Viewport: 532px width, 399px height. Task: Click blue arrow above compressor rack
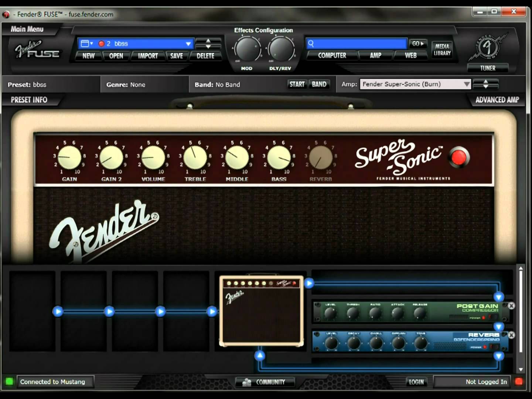click(499, 297)
